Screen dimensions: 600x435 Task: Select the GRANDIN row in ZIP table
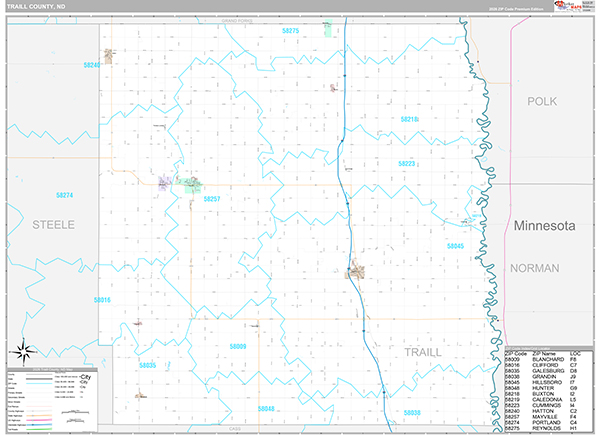pos(543,377)
